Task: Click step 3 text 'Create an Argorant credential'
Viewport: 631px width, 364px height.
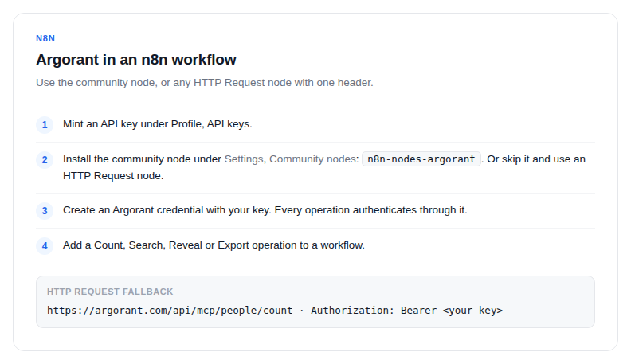Action: tap(265, 210)
